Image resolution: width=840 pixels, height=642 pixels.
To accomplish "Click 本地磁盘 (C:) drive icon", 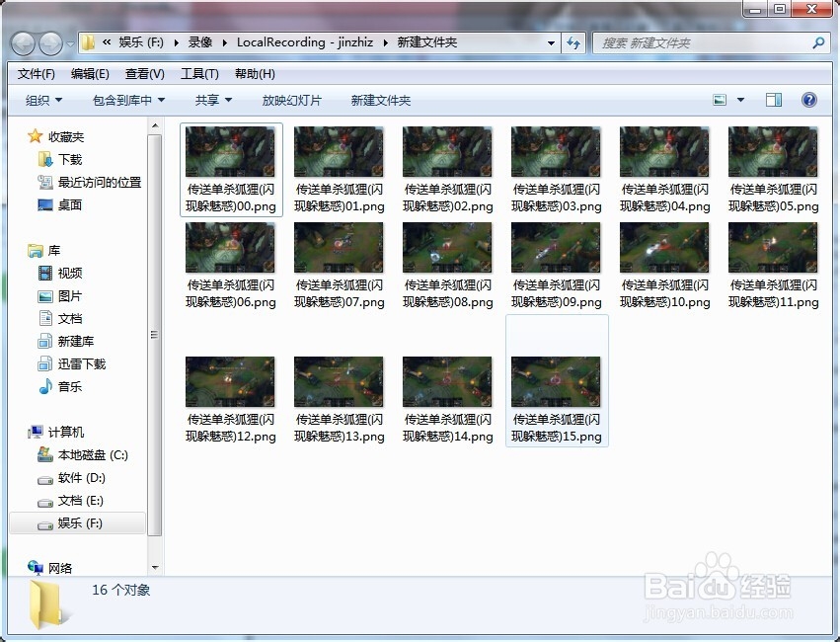I will [x=45, y=454].
